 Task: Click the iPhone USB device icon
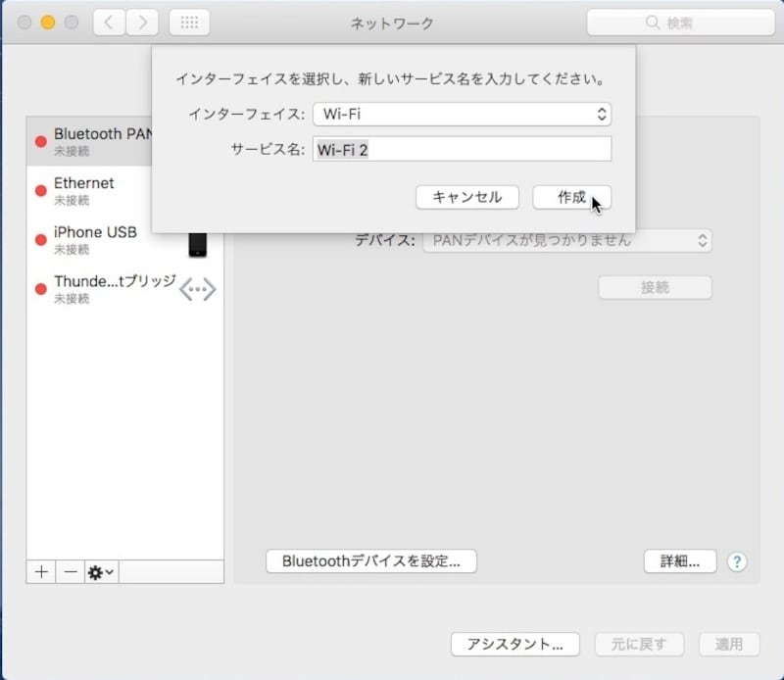click(x=198, y=243)
